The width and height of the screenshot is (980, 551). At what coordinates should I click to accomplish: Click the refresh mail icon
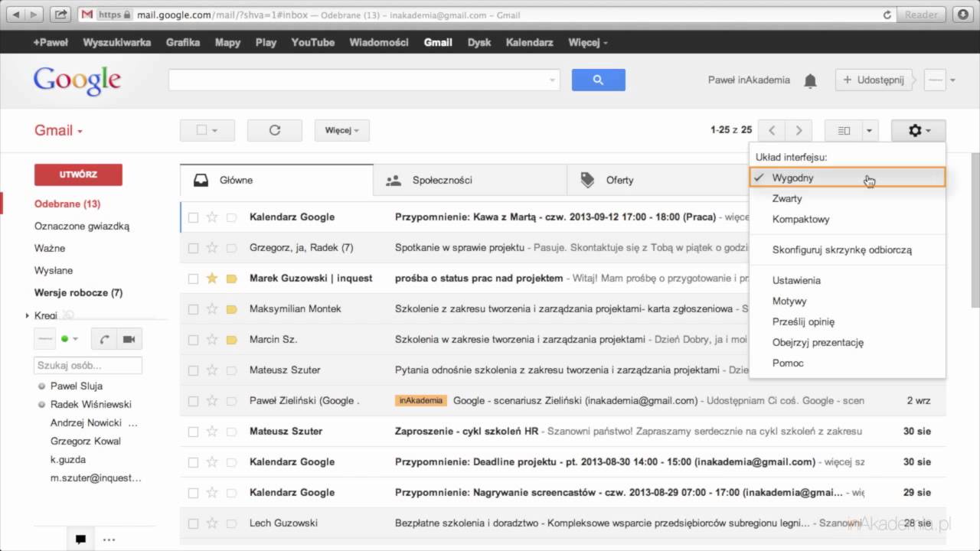[275, 130]
